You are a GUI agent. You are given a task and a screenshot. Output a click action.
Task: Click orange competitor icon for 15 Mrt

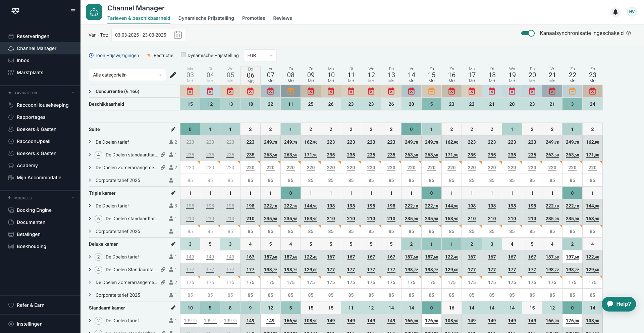coord(432,91)
